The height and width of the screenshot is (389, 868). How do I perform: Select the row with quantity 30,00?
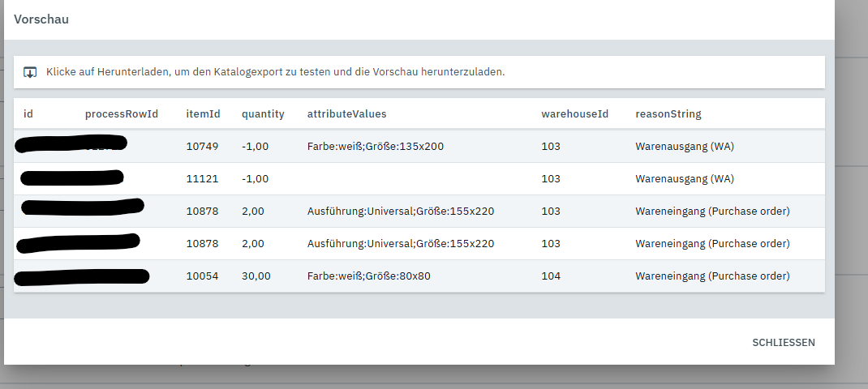[256, 276]
